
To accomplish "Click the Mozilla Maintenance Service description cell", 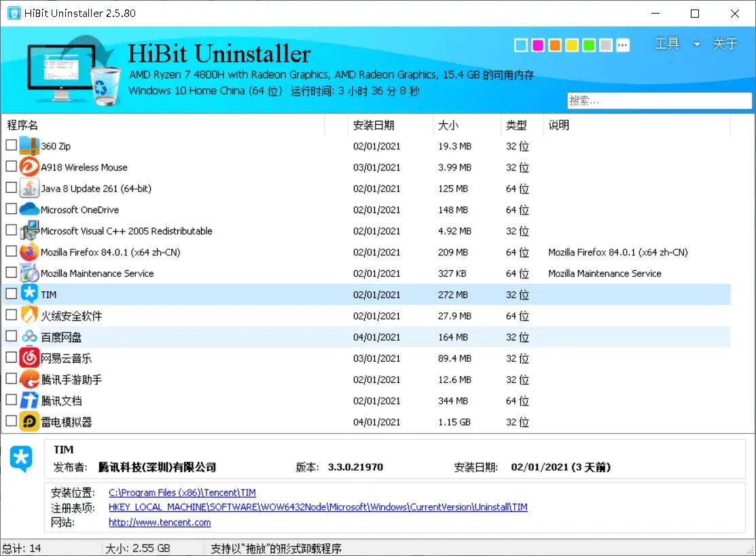I will pyautogui.click(x=605, y=273).
